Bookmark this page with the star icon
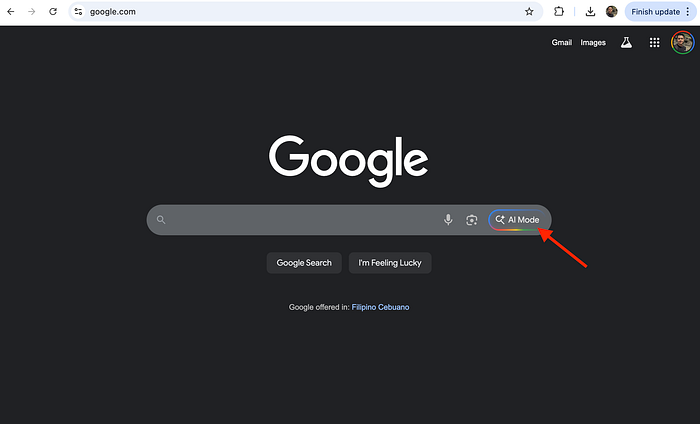Screen dimensions: 700x424 [529, 12]
